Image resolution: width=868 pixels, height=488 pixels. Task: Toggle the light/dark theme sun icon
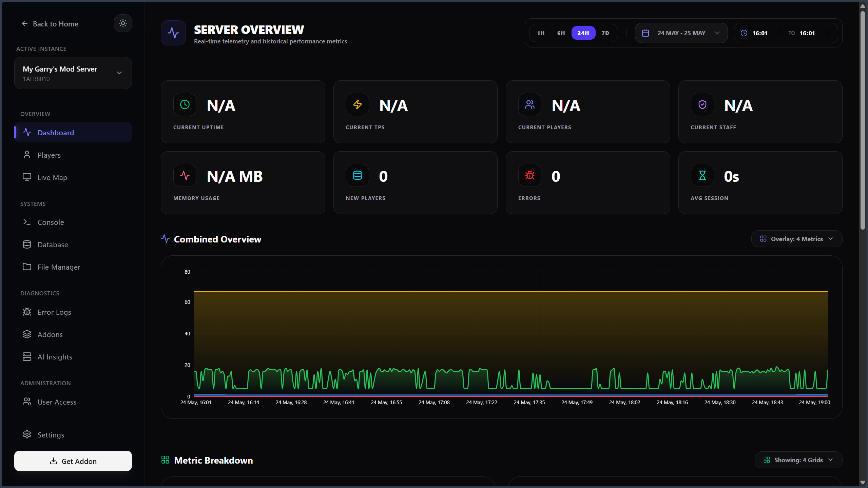click(x=123, y=23)
